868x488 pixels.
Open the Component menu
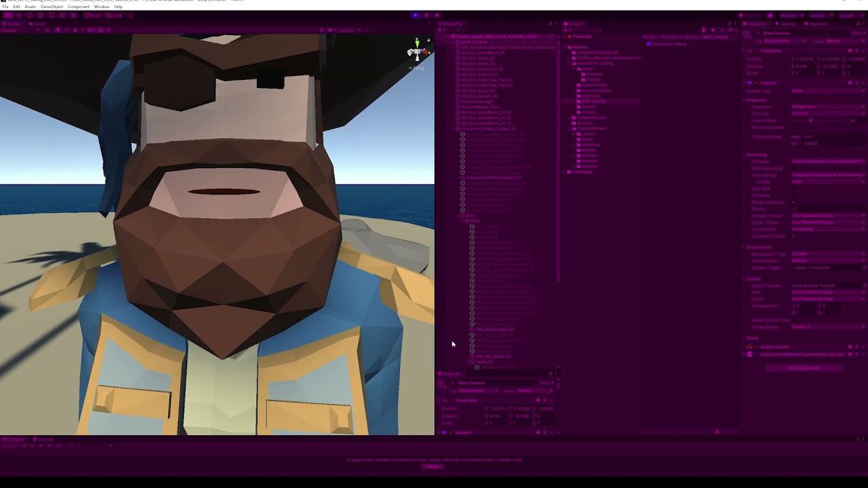[x=79, y=7]
